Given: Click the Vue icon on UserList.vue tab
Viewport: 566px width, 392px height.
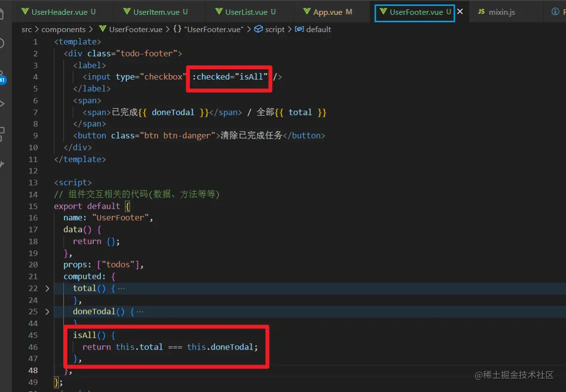Looking at the screenshot, I should click(x=219, y=11).
